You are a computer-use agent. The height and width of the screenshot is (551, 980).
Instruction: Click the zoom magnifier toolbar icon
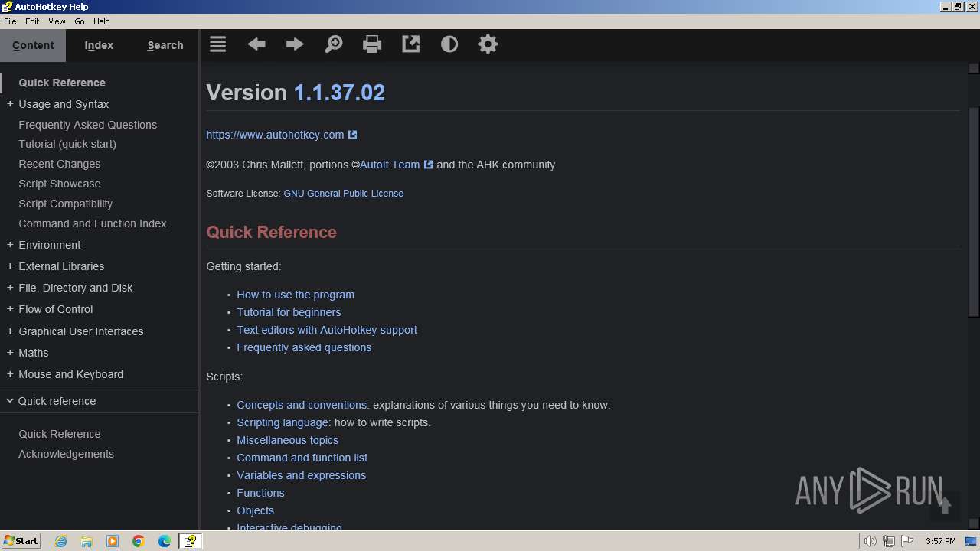click(334, 44)
